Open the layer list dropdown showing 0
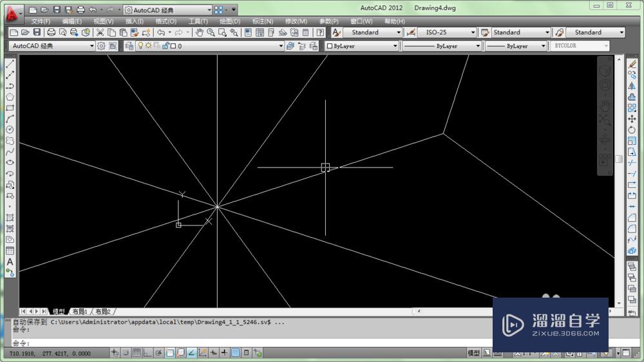 [281, 46]
